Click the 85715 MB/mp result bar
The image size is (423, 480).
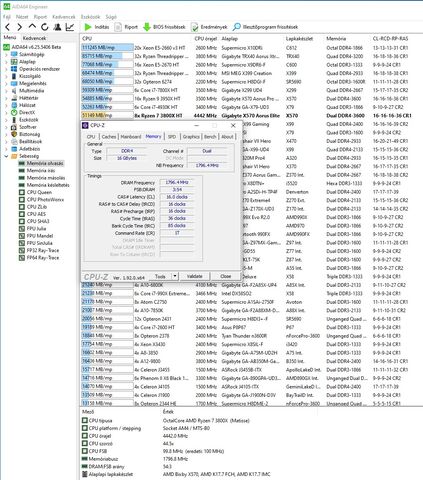[x=107, y=56]
